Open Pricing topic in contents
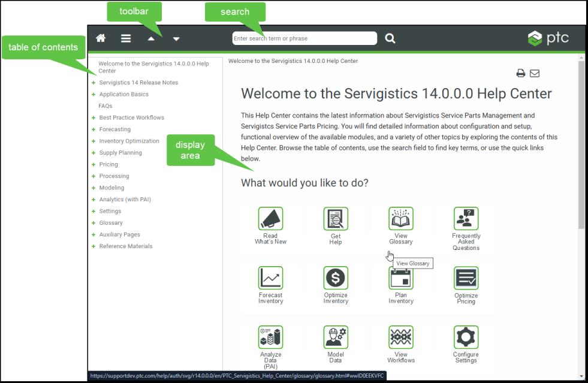 pyautogui.click(x=108, y=164)
